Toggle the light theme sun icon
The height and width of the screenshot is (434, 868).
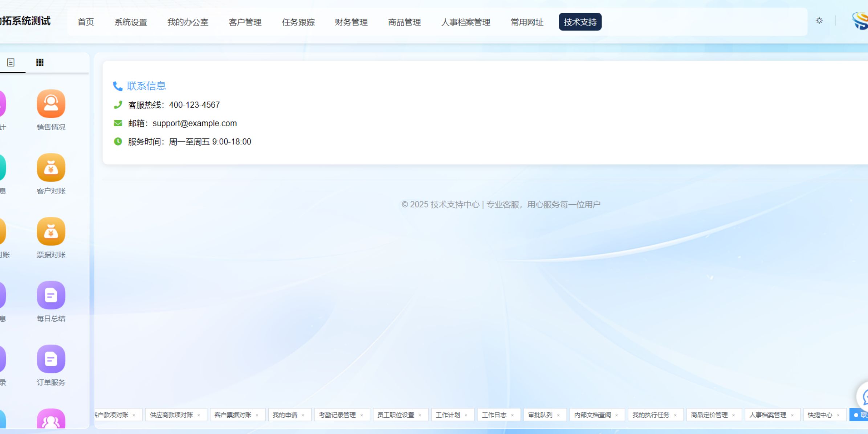[x=819, y=21]
